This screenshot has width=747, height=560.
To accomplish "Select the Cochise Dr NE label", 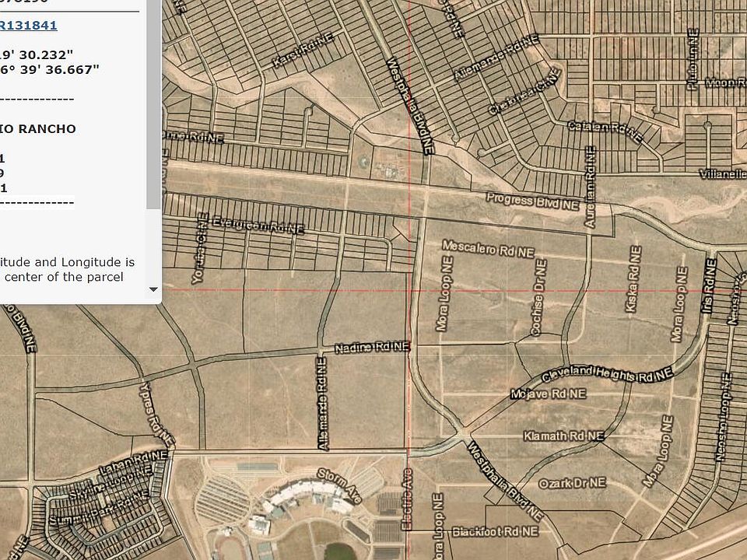I will [537, 298].
